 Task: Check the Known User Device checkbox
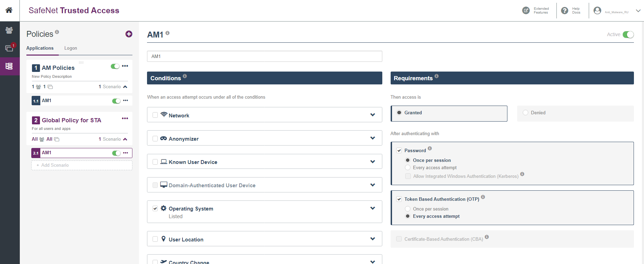(155, 162)
